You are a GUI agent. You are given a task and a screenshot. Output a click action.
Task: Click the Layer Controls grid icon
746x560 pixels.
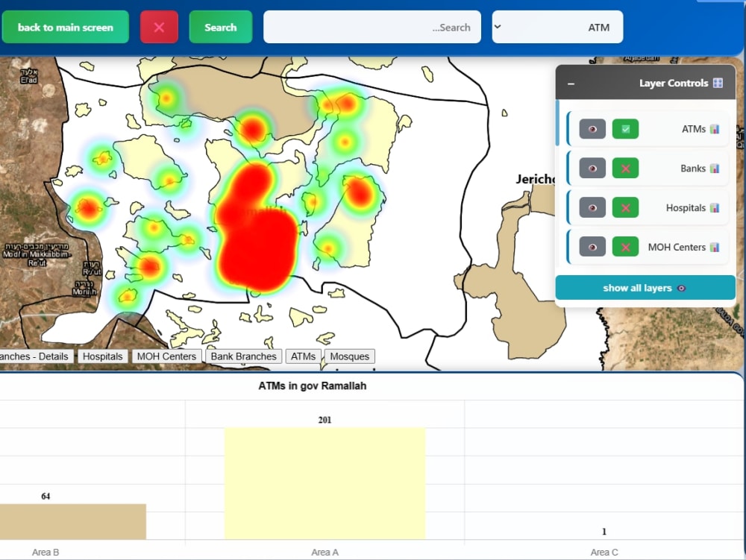[718, 84]
